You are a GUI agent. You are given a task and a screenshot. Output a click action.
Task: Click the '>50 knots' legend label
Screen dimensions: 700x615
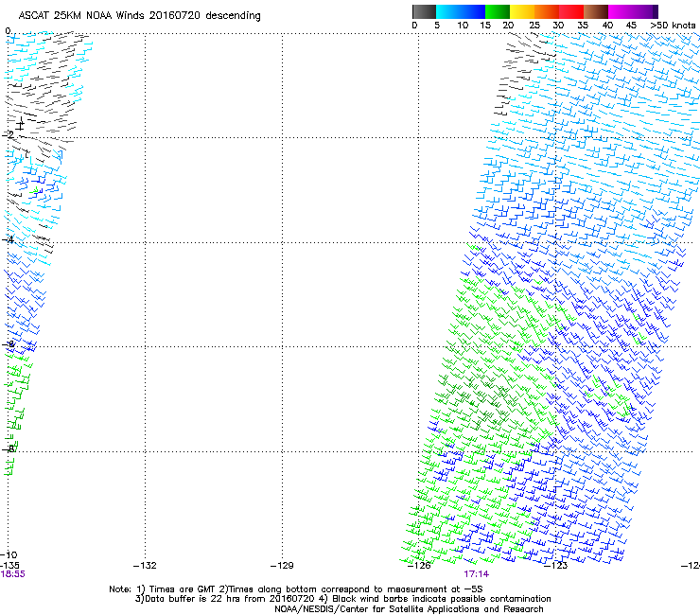pyautogui.click(x=673, y=25)
